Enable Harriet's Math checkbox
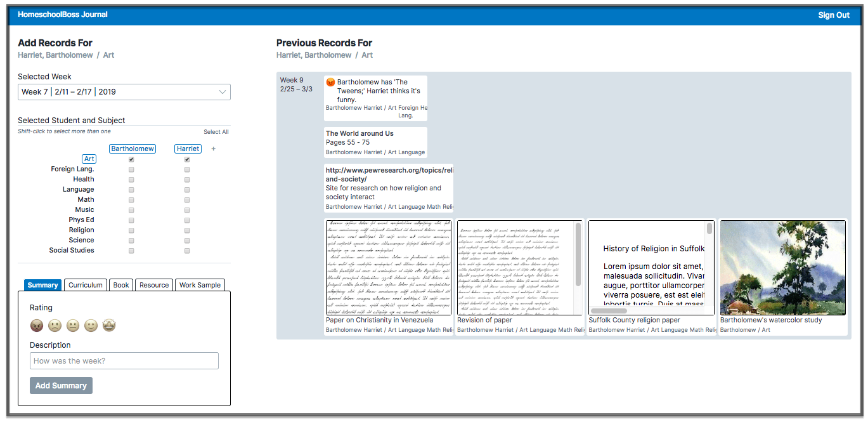 pyautogui.click(x=187, y=200)
